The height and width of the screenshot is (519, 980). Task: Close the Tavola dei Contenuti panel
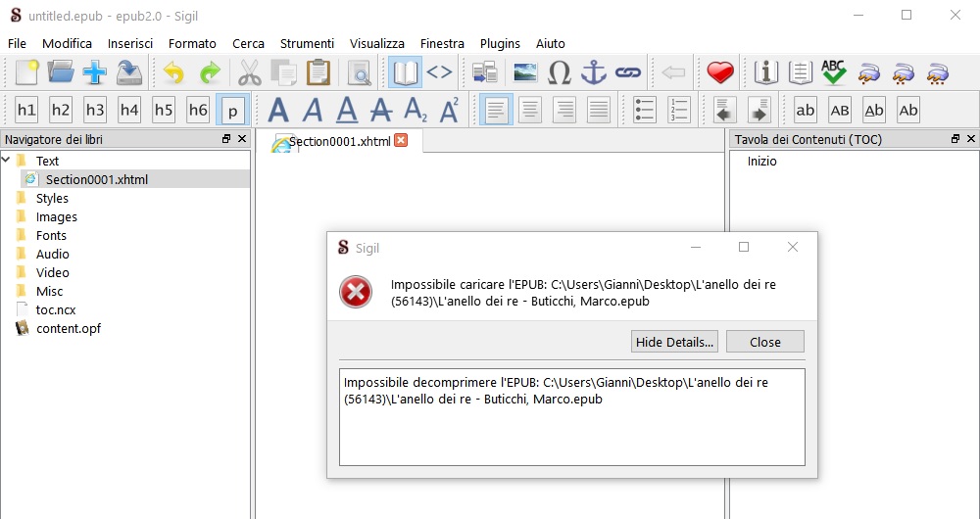click(x=970, y=139)
